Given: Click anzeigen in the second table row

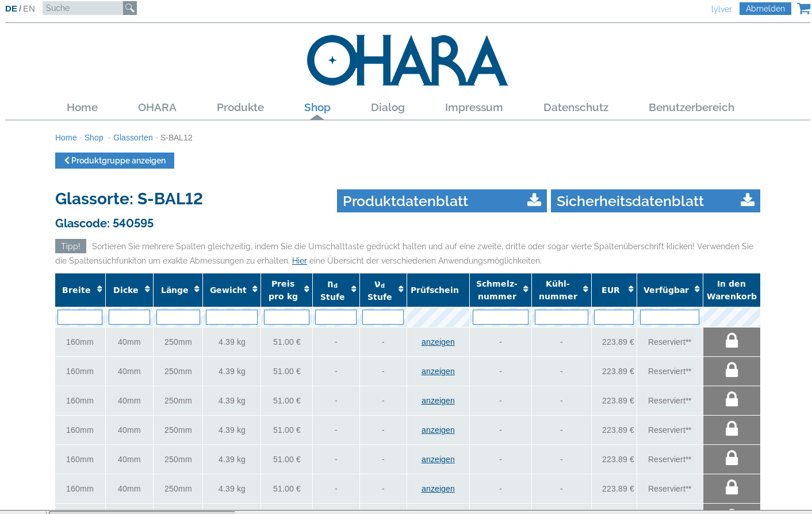Looking at the screenshot, I should tap(438, 371).
